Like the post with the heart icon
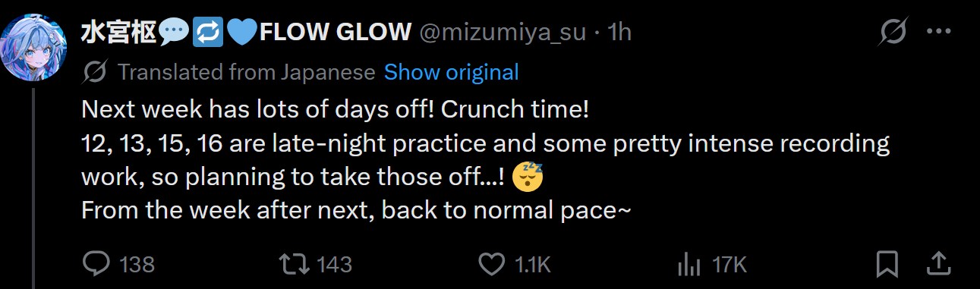Viewport: 980px width, 289px height. click(x=492, y=263)
